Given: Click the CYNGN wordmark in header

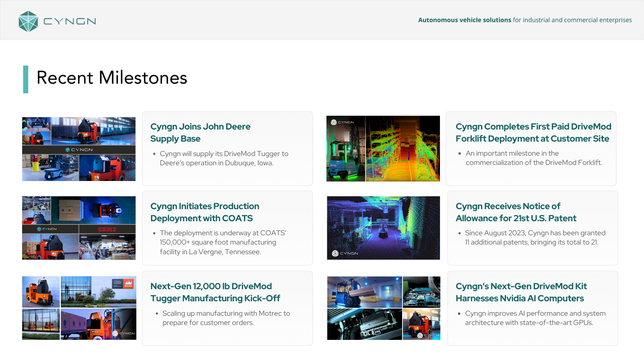Looking at the screenshot, I should 70,21.
